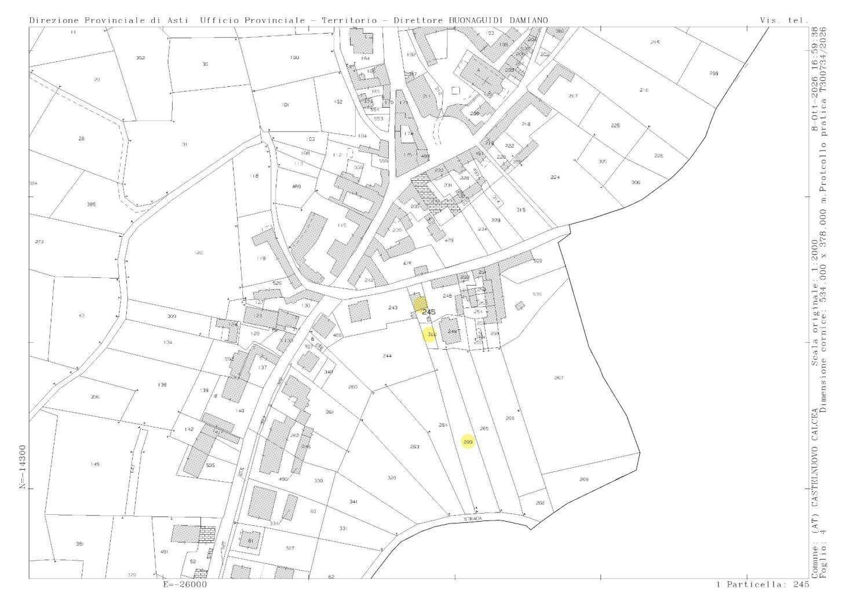Viewport: 868px width, 608px height.
Task: Click the STRADA road label
Action: (x=472, y=519)
